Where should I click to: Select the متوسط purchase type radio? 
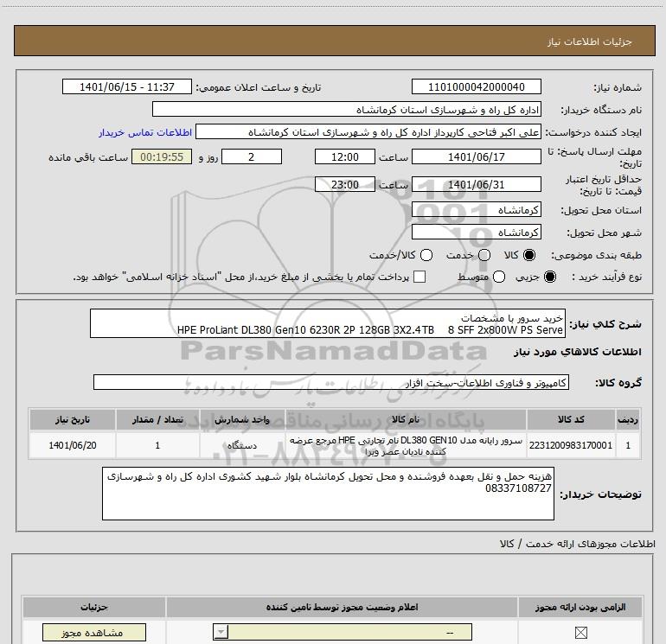[499, 277]
